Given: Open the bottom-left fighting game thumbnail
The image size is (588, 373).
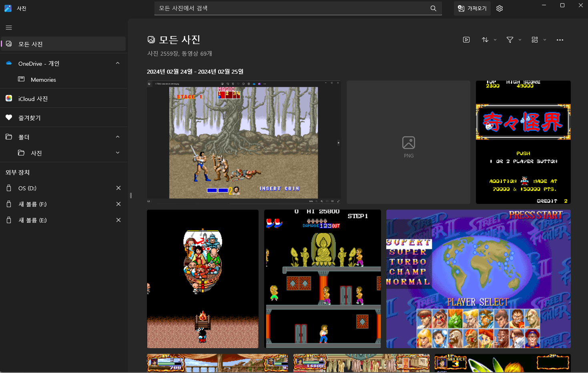Looking at the screenshot, I should [217, 363].
